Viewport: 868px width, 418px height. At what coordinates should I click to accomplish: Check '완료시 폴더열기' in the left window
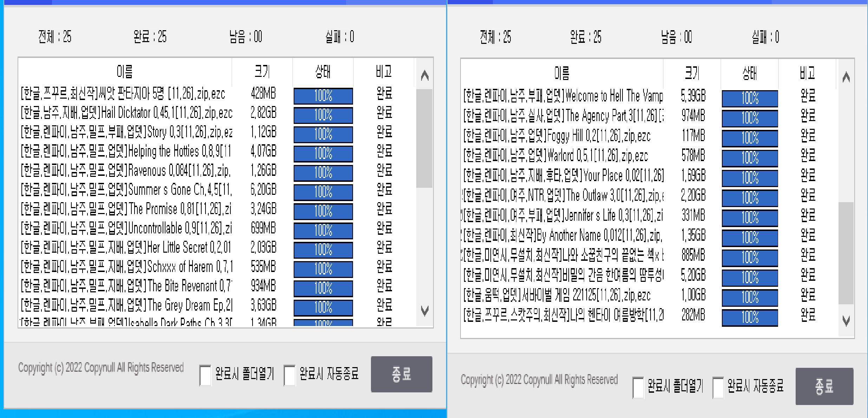click(x=205, y=375)
